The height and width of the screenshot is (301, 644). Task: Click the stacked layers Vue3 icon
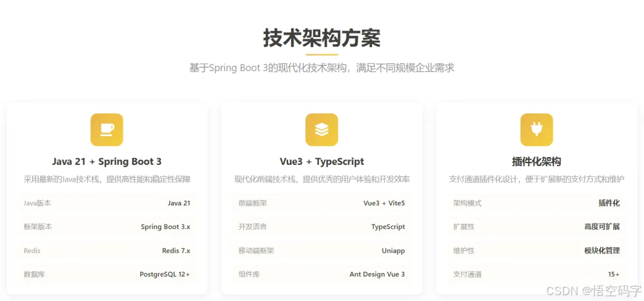(321, 130)
